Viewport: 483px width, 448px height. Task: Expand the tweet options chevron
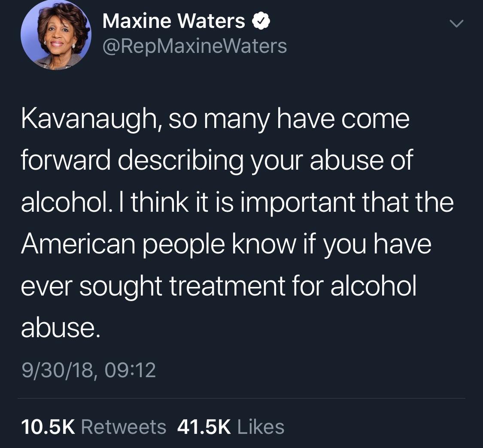click(456, 24)
